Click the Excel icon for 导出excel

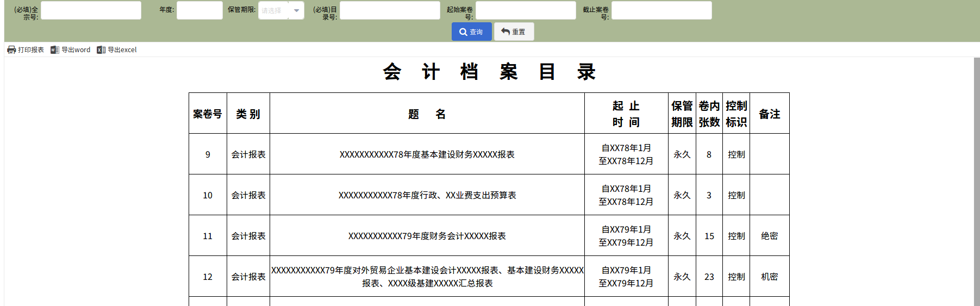[x=101, y=50]
